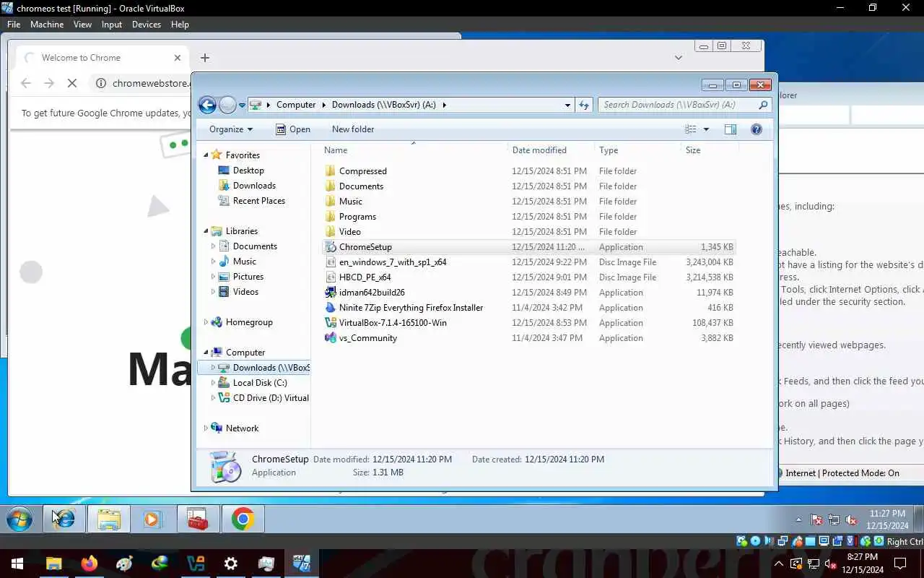Open the File menu in VirtualBox

click(14, 24)
